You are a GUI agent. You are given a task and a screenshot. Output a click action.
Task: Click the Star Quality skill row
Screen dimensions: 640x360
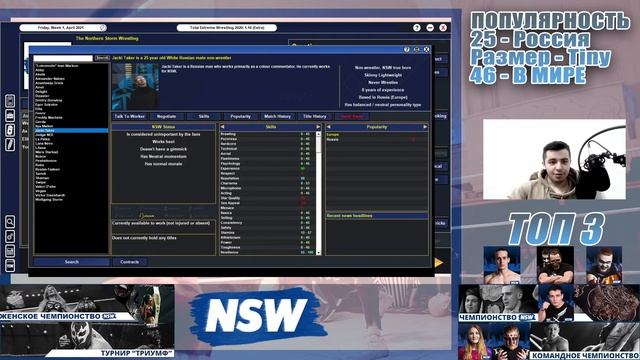point(268,198)
